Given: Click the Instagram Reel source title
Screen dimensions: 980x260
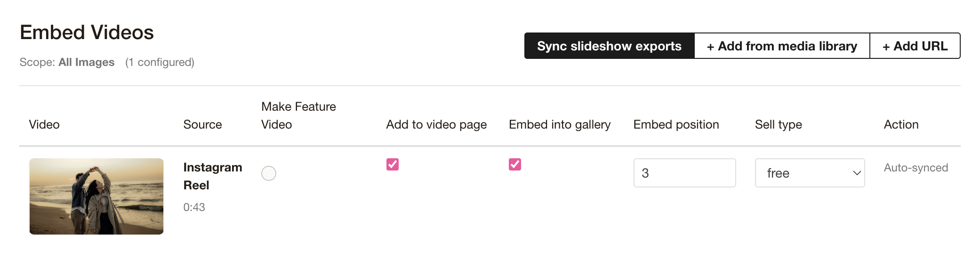Looking at the screenshot, I should point(212,176).
